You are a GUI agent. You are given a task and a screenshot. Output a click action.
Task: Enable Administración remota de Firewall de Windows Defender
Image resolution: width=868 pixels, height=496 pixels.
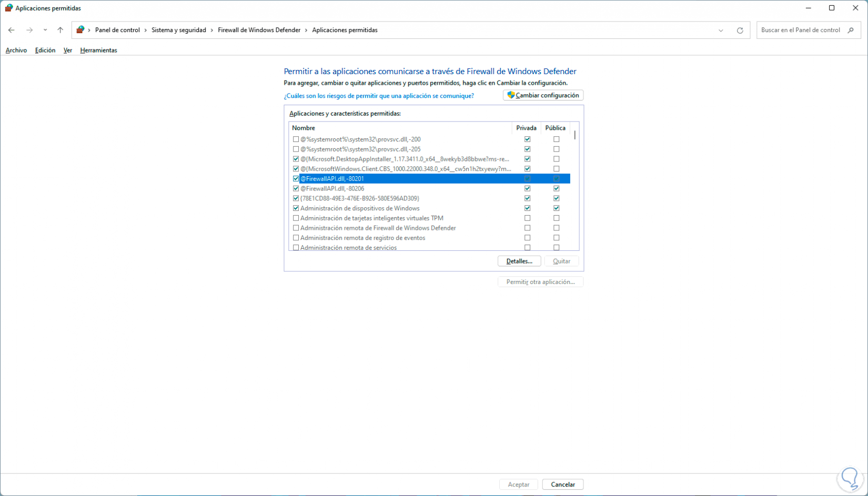[x=296, y=228]
